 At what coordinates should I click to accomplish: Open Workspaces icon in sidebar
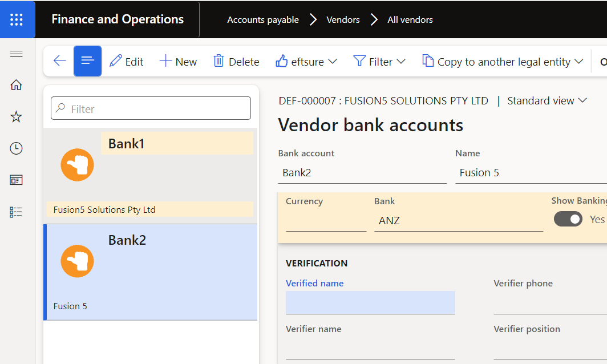(16, 180)
